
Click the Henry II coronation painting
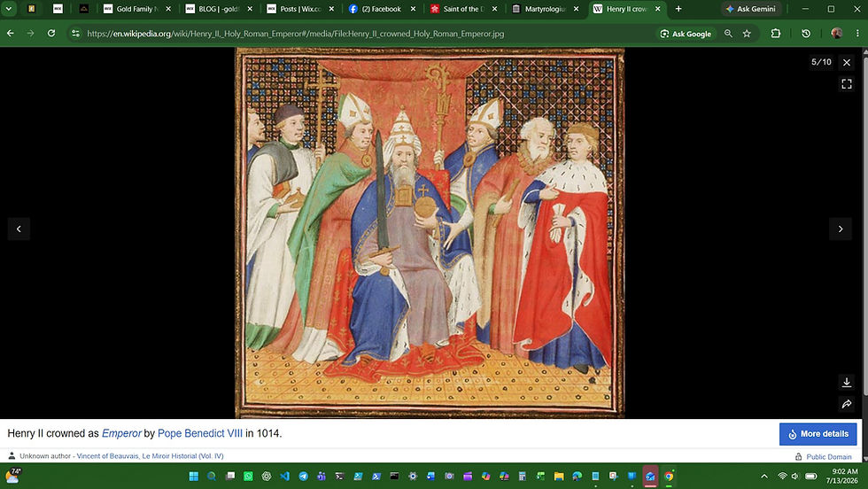[430, 233]
